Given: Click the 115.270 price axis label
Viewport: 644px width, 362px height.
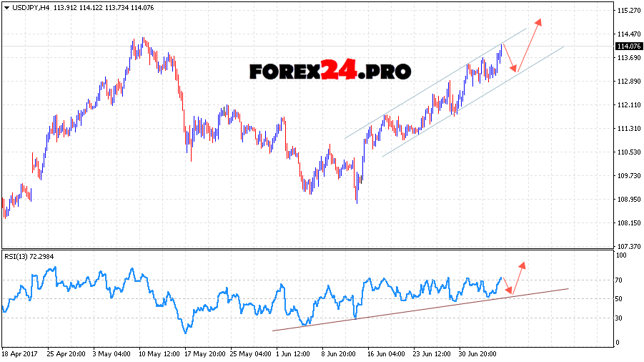Looking at the screenshot, I should (x=628, y=11).
